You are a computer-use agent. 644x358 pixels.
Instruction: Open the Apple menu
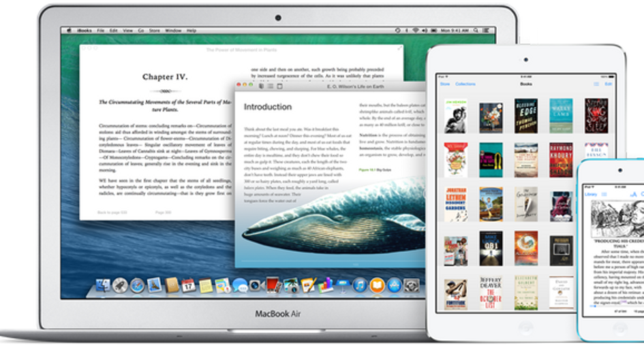click(x=67, y=31)
